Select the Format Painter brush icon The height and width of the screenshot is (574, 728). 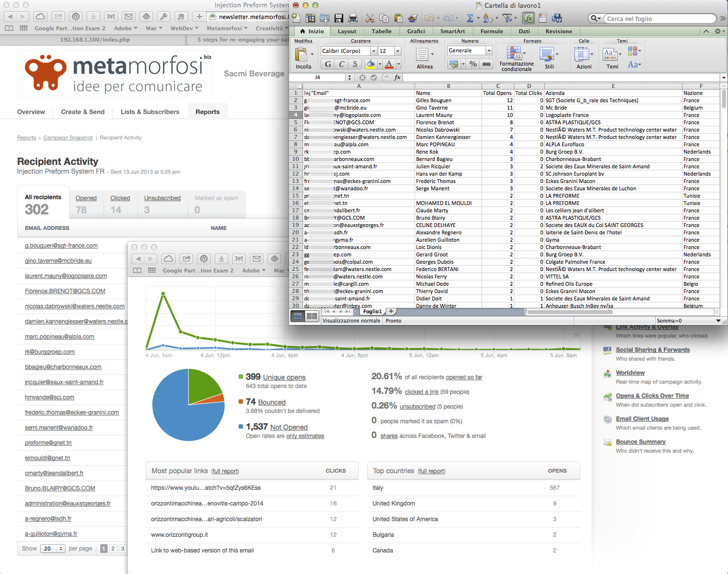pos(413,19)
